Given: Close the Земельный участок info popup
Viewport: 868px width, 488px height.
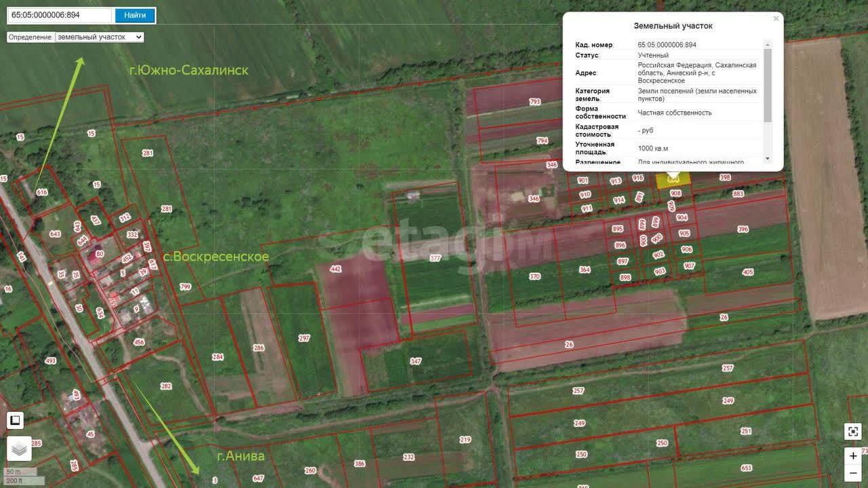Looking at the screenshot, I should coord(776,19).
